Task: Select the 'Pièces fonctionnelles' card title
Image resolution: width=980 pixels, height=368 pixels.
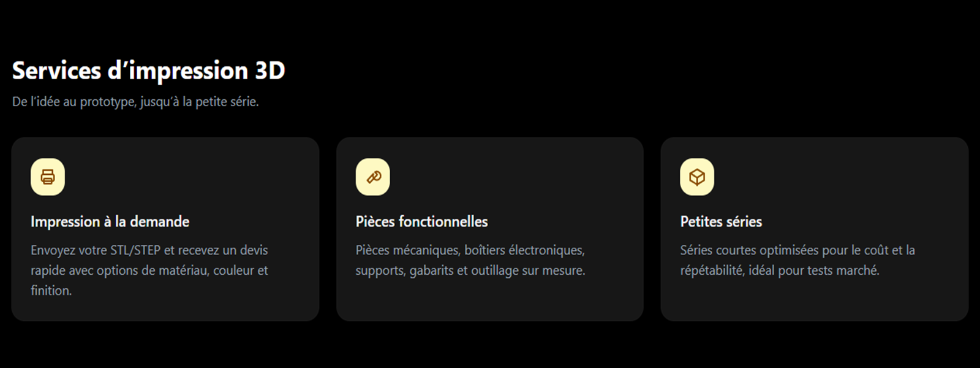Action: point(421,221)
